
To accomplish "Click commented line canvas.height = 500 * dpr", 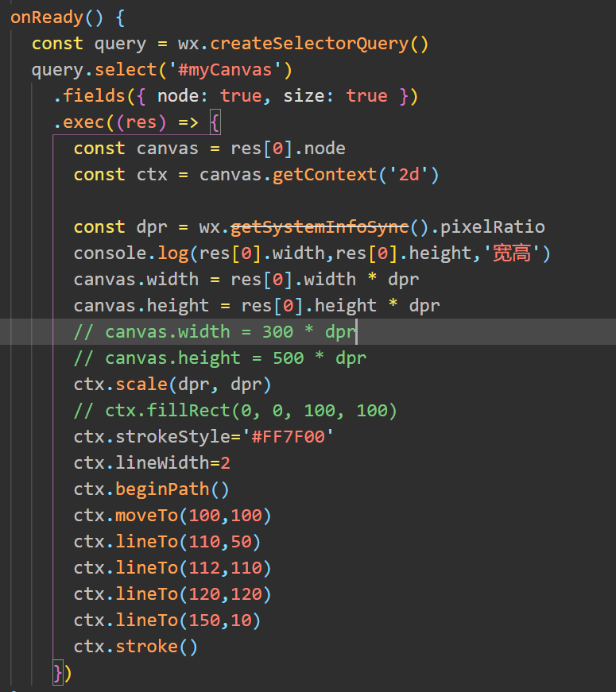I will (220, 358).
